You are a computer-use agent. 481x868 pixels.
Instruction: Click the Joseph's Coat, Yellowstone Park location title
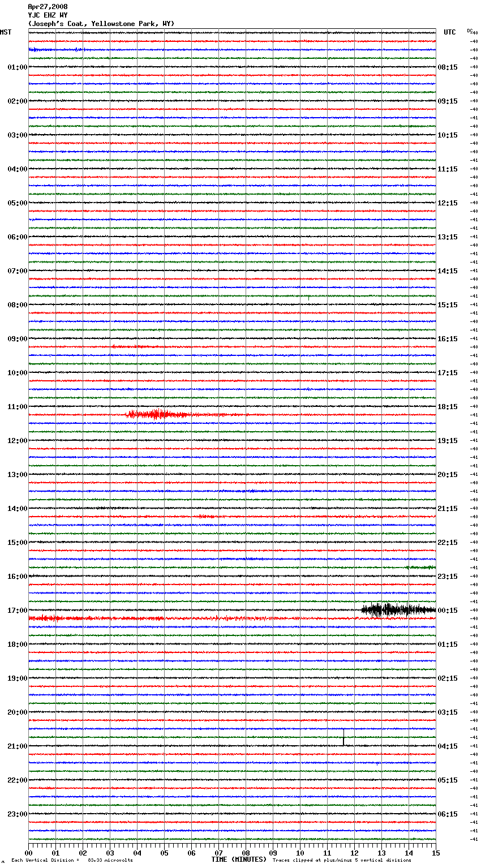101,24
